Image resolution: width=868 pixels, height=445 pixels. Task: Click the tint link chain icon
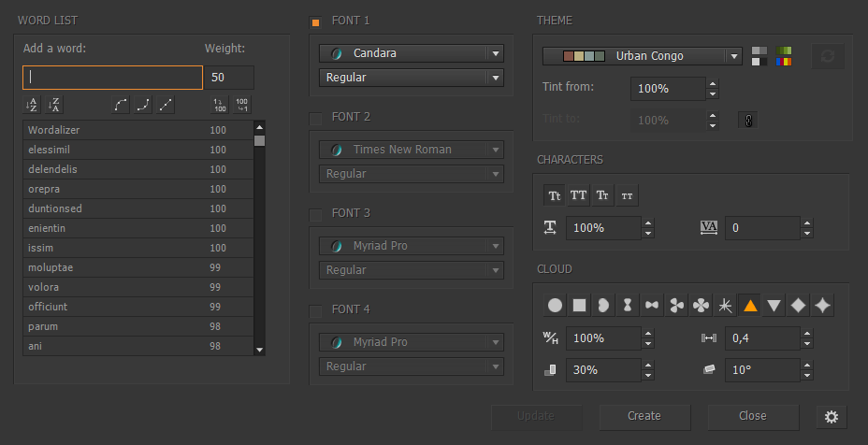click(747, 120)
